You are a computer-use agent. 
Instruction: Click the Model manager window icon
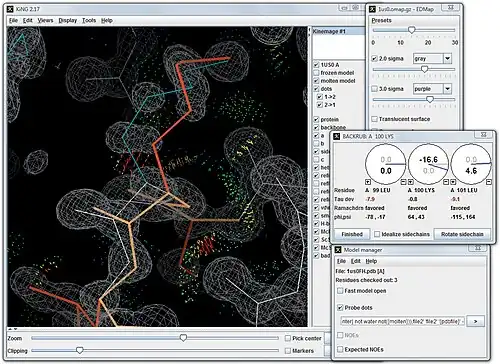(x=338, y=250)
